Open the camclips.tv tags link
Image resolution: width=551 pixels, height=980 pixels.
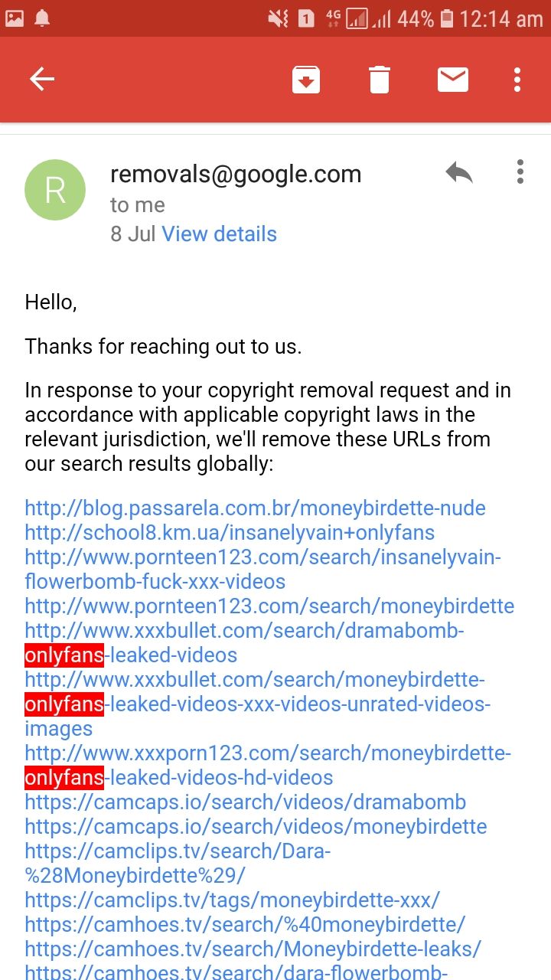coord(232,900)
